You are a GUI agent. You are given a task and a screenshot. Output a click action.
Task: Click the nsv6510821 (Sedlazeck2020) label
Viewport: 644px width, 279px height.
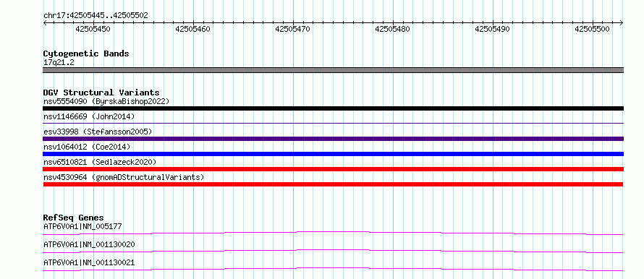tap(100, 162)
